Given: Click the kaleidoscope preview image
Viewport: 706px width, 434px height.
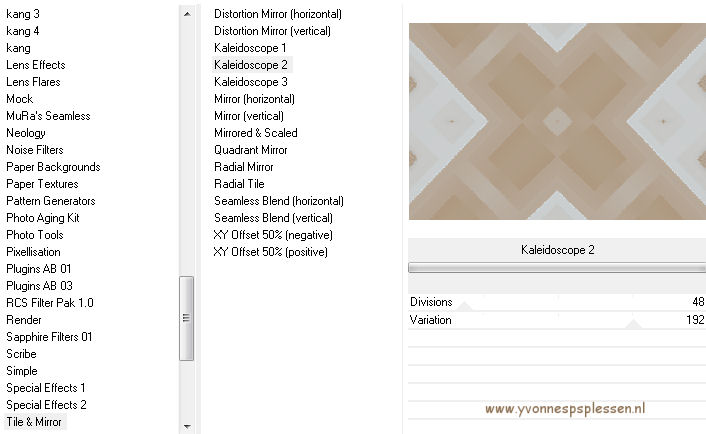Looking at the screenshot, I should (557, 122).
